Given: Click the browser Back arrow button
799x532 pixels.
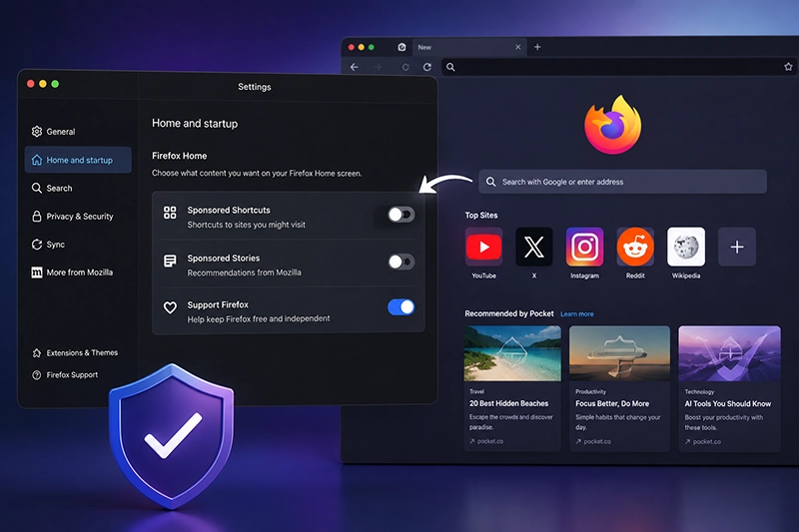Looking at the screenshot, I should 355,67.
